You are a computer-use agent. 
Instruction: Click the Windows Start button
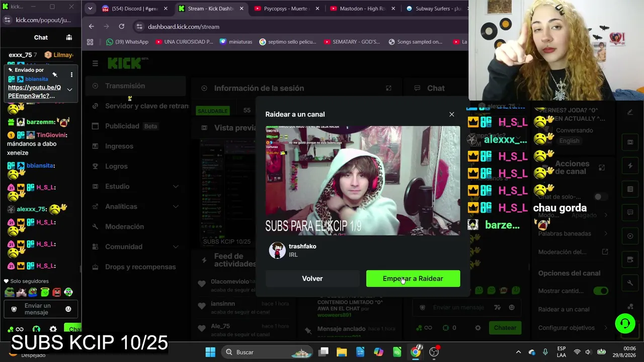[210, 352]
